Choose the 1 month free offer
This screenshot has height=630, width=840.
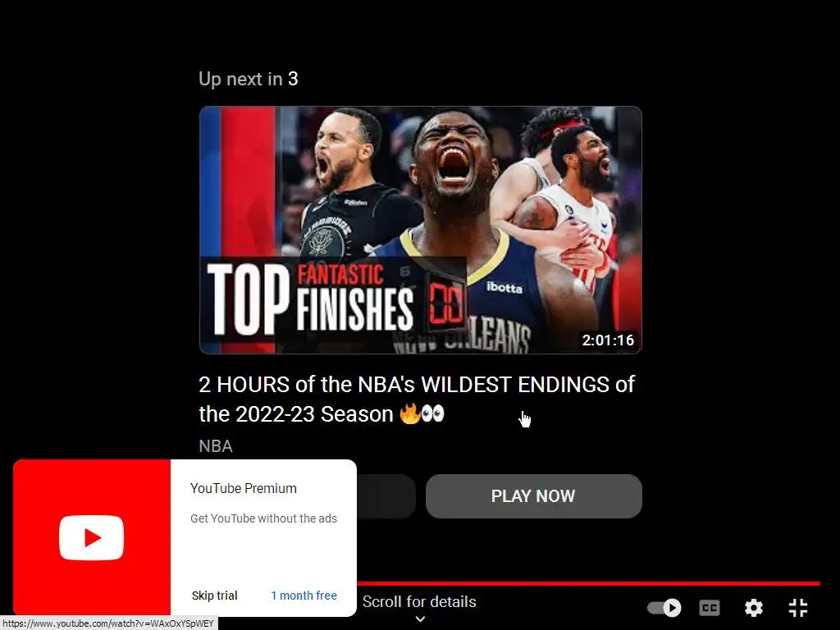point(304,596)
